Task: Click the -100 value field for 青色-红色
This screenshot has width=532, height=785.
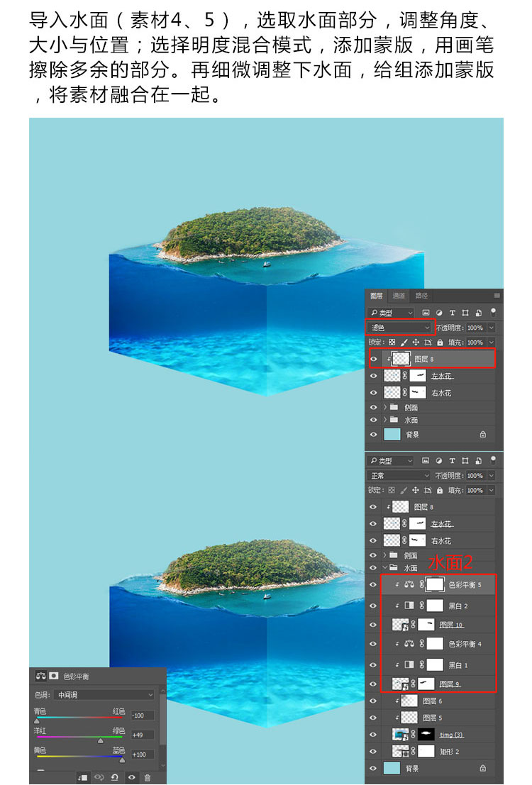Action: click(143, 716)
